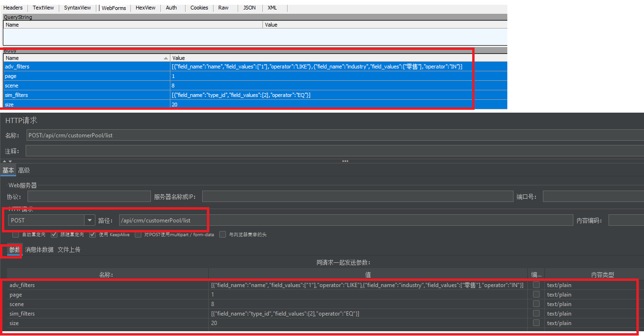This screenshot has width=644, height=336.
Task: Select the 基本 tab
Action: 8,171
